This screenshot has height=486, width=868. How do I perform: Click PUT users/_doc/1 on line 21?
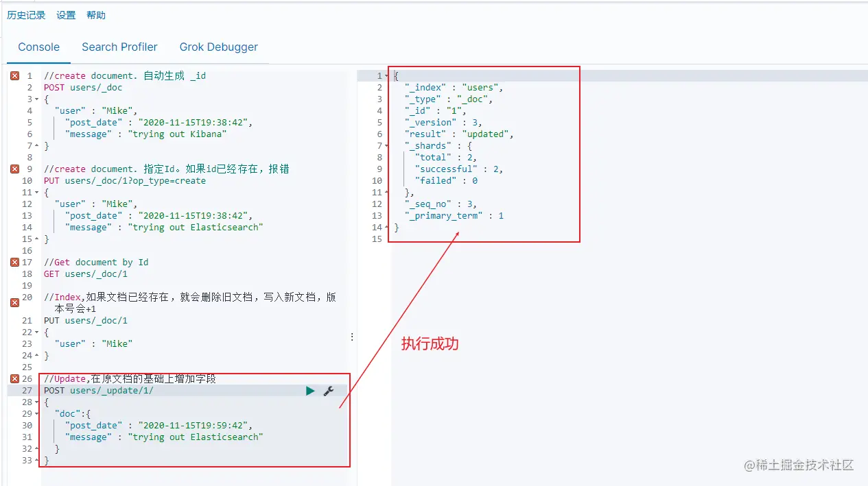pyautogui.click(x=86, y=321)
